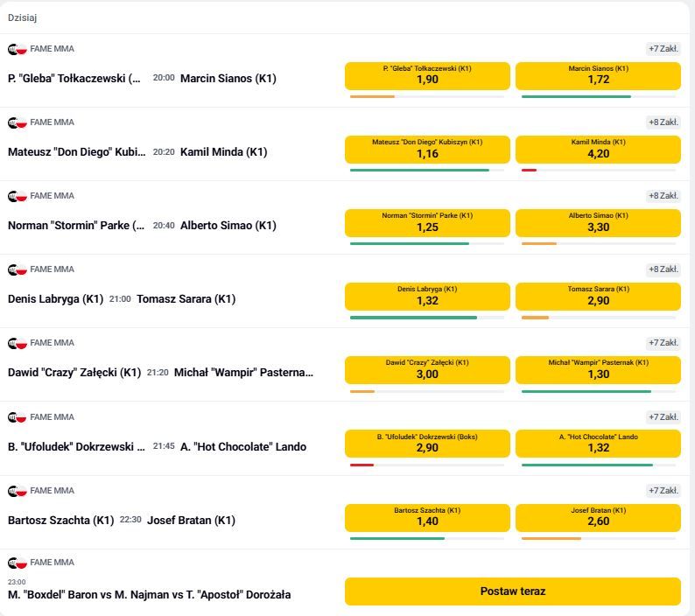
Task: Expand +8 Zakł. for Labryga vs Sarara
Action: 663,269
